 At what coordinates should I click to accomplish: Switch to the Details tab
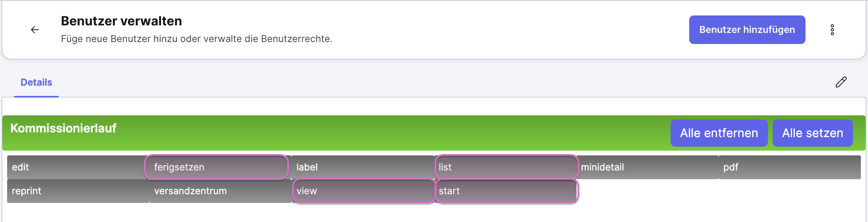coord(36,82)
